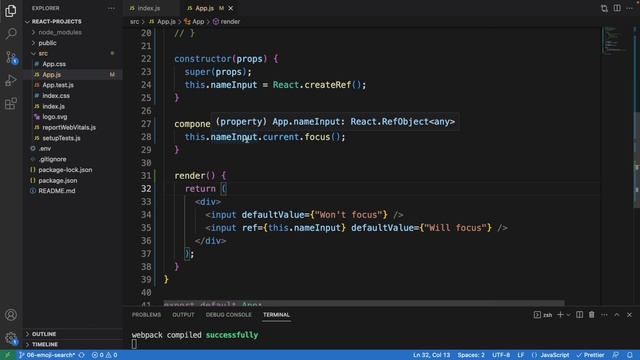Image resolution: width=640 pixels, height=360 pixels.
Task: Open the Search view in activity bar
Action: 11,33
